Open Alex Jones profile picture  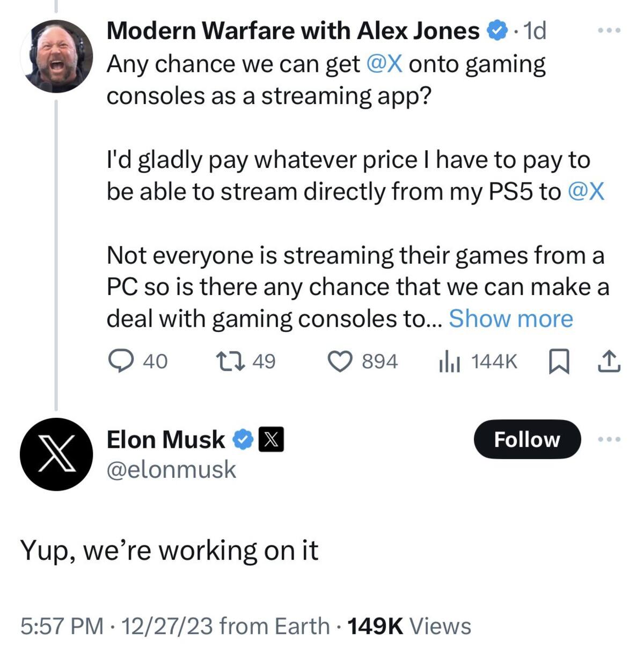56,56
